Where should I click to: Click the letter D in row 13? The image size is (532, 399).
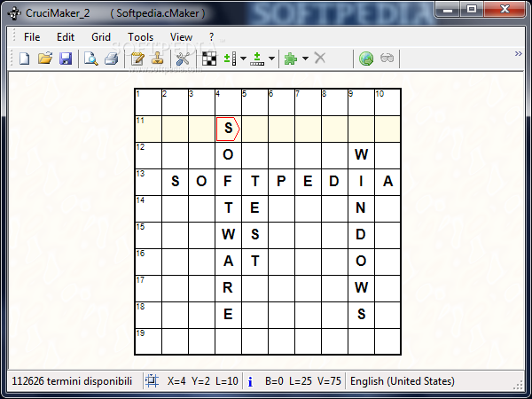tap(334, 182)
